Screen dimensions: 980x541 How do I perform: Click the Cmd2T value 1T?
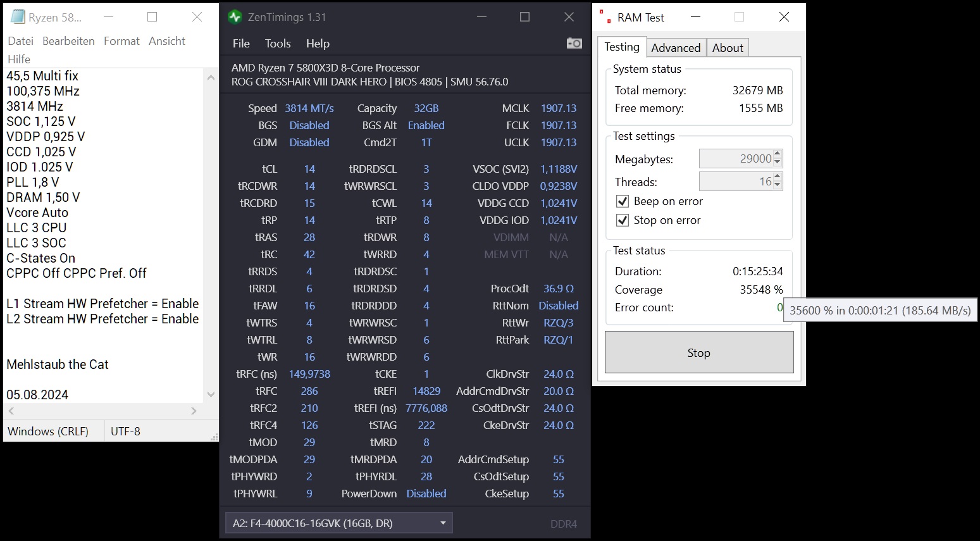coord(426,142)
